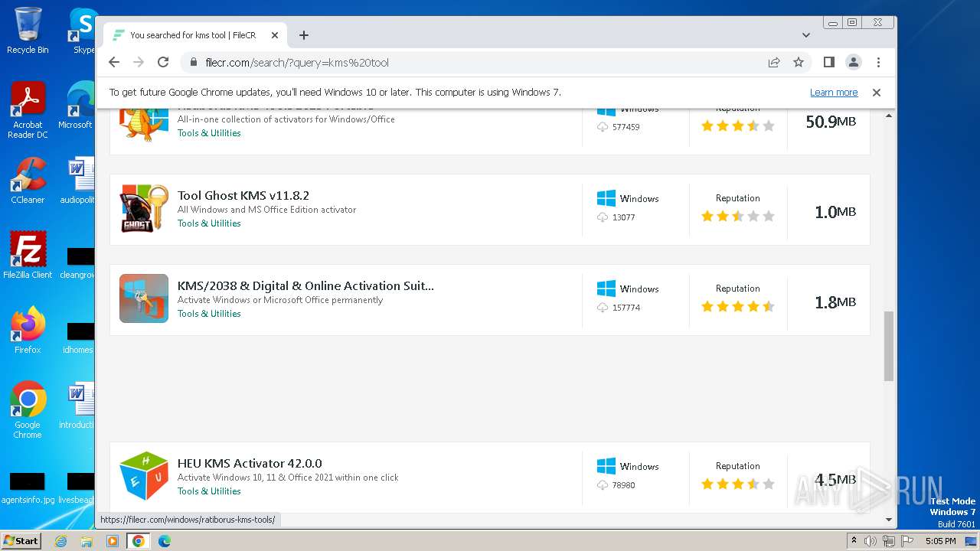Image resolution: width=980 pixels, height=551 pixels.
Task: Open Chrome side panel icon
Action: 828,62
